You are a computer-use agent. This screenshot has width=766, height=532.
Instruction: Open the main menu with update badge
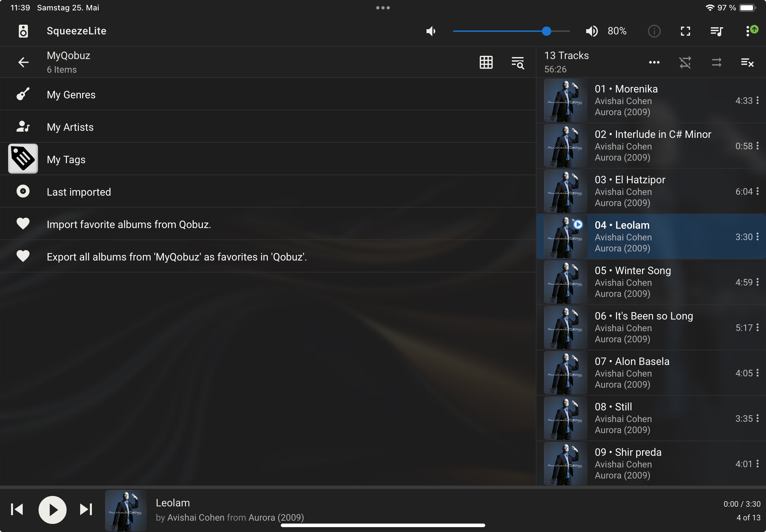[x=749, y=31]
